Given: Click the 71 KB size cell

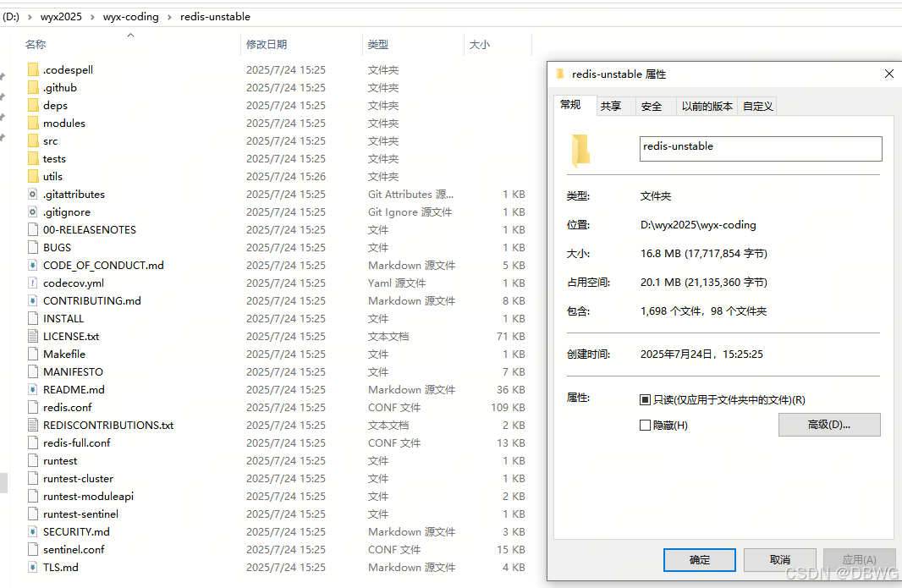Looking at the screenshot, I should [x=511, y=337].
